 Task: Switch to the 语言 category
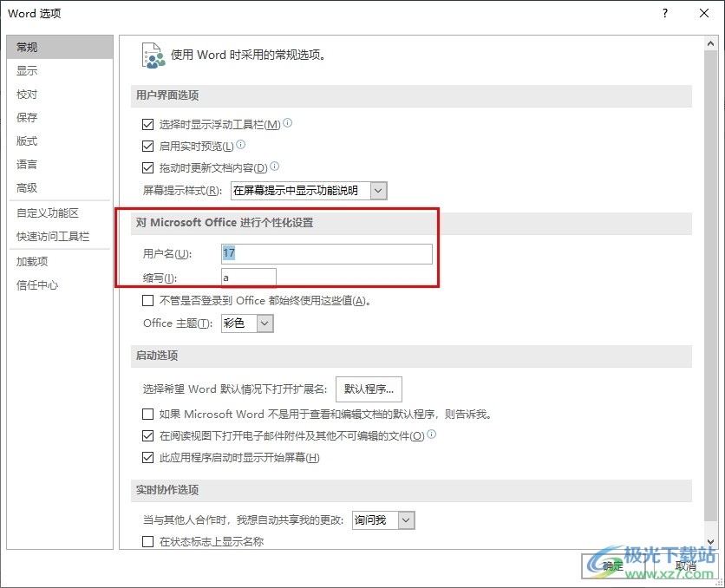(60, 164)
